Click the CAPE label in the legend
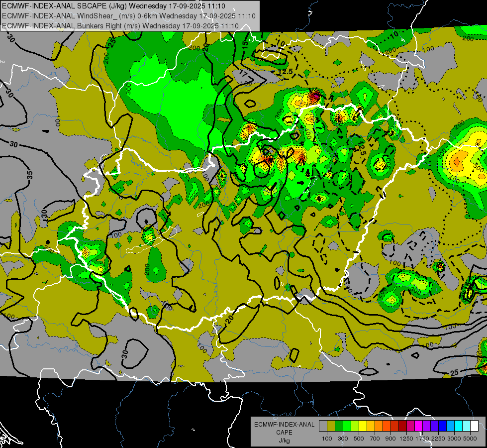487x448 pixels. pyautogui.click(x=284, y=432)
